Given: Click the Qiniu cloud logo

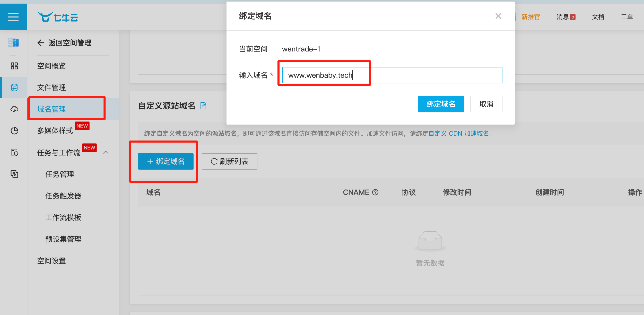Looking at the screenshot, I should click(58, 17).
